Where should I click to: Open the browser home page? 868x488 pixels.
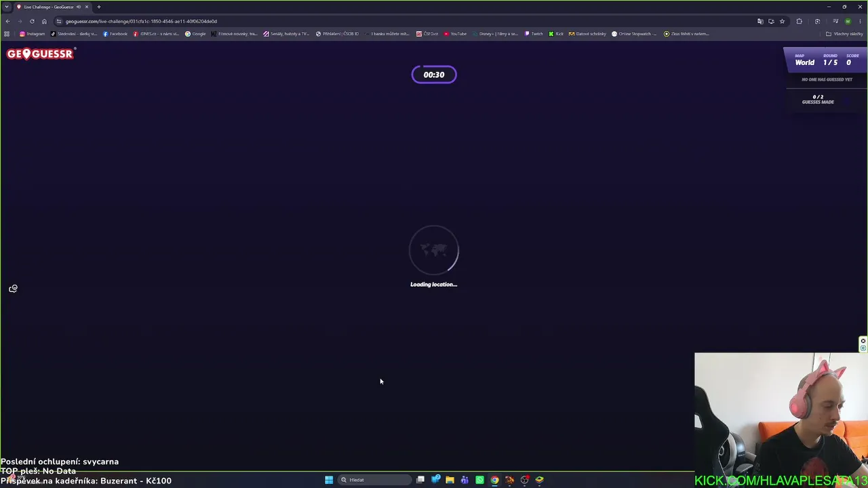coord(44,21)
